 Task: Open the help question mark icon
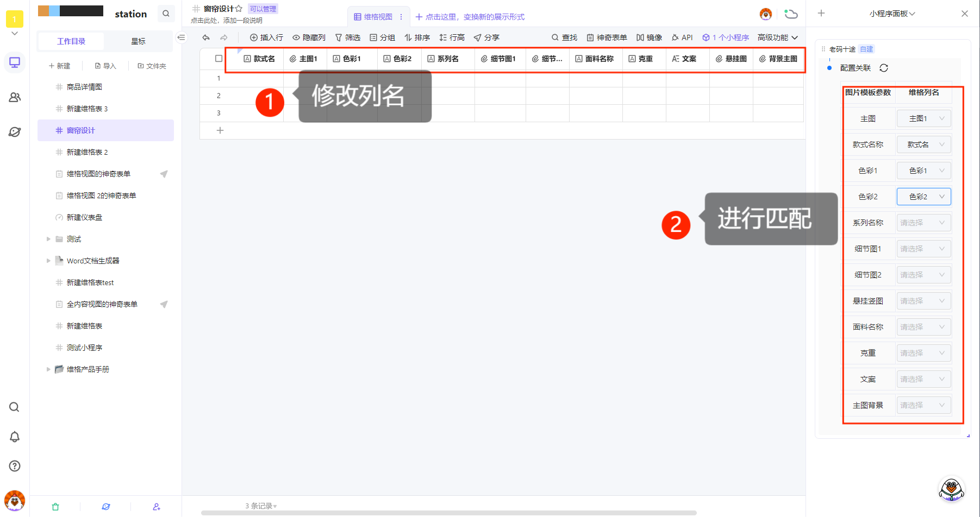pos(15,466)
